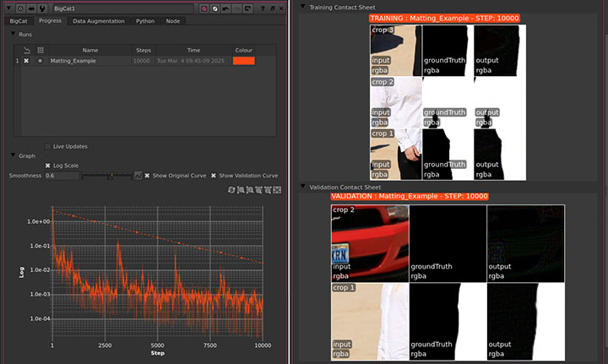Collapse the Runs section
This screenshot has width=608, height=364.
coord(12,35)
